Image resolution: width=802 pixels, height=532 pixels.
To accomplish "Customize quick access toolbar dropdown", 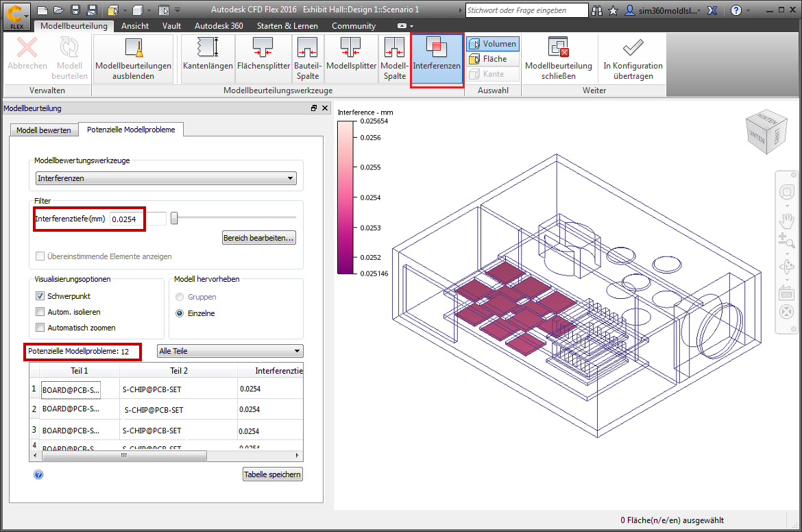I will (x=178, y=10).
